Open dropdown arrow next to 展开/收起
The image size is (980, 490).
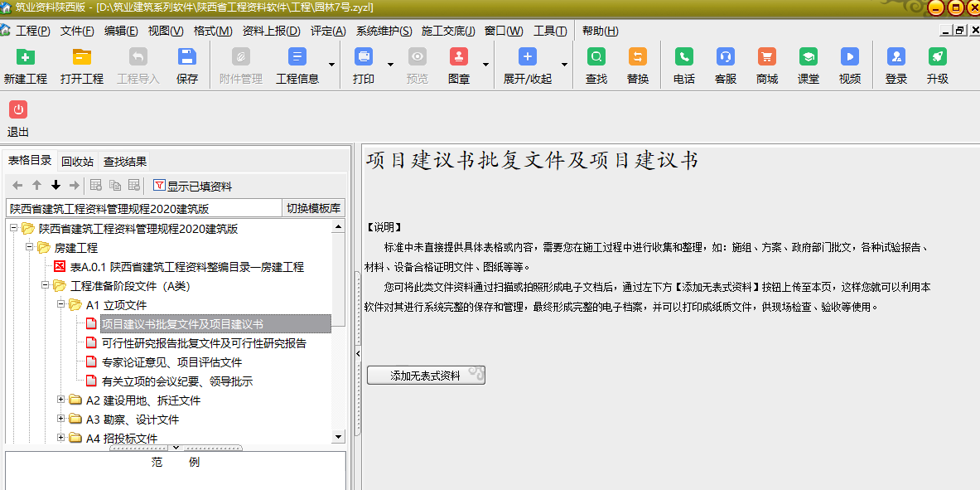click(565, 65)
